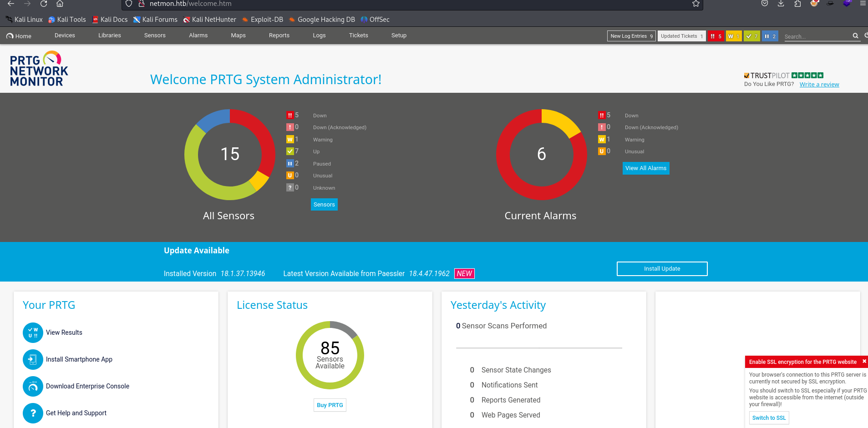This screenshot has width=868, height=428.
Task: Click Down (Acknowledged) icon in Current Alarms legend
Action: (x=602, y=127)
